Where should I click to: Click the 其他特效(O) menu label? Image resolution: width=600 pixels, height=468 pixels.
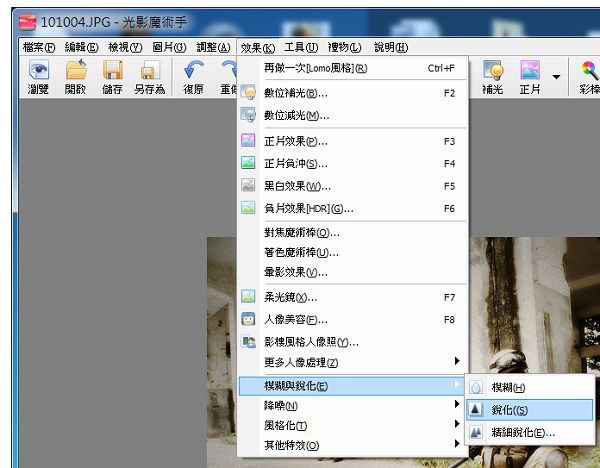[292, 445]
